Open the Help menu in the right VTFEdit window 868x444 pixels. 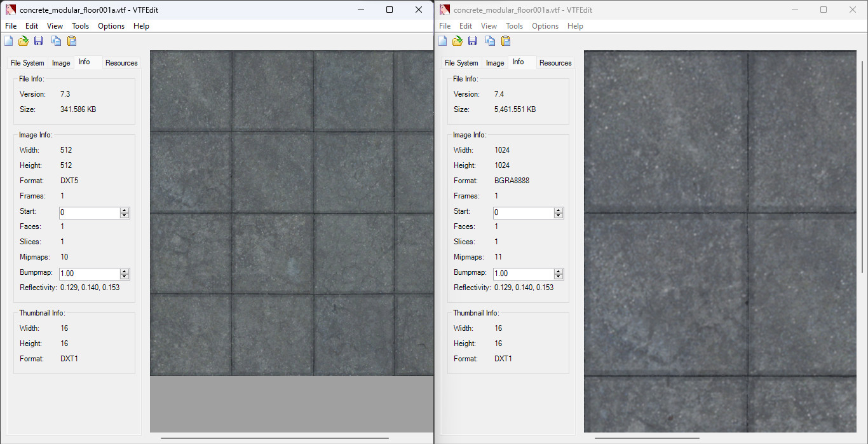click(x=575, y=25)
